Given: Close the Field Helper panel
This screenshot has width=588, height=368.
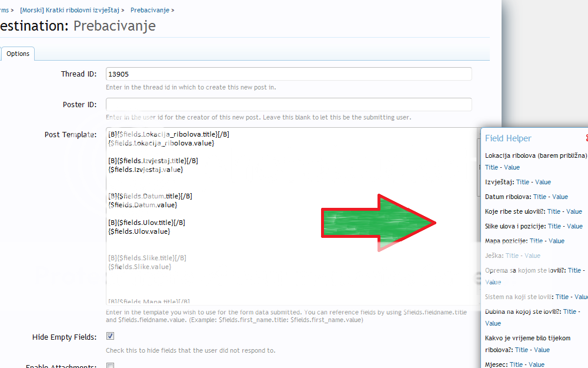Looking at the screenshot, I should tap(586, 138).
